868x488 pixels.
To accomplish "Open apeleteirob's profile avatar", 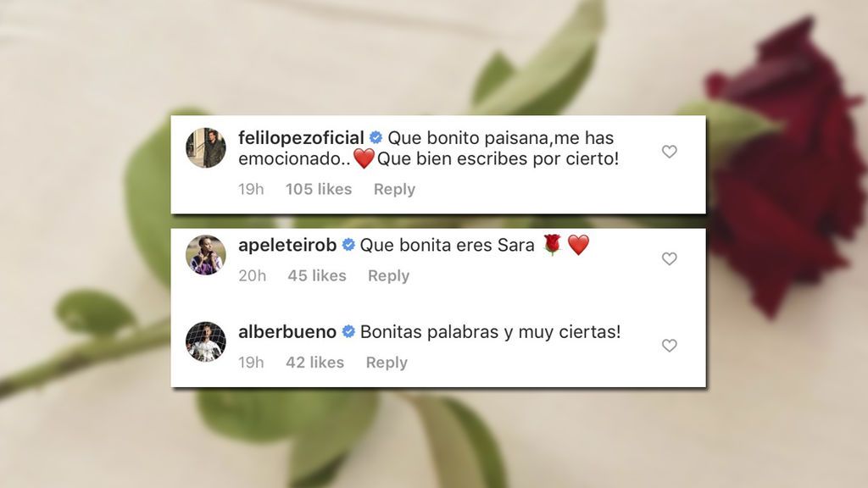I will tap(206, 255).
